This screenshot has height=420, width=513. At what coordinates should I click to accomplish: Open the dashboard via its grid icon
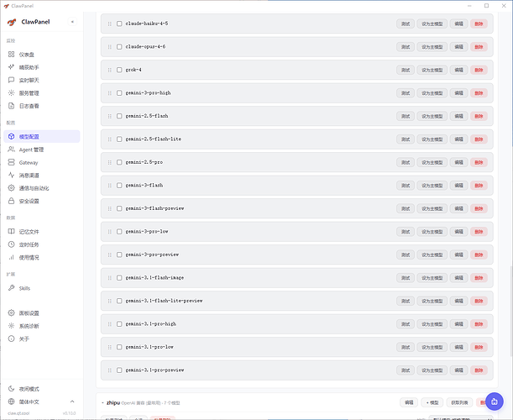(11, 54)
